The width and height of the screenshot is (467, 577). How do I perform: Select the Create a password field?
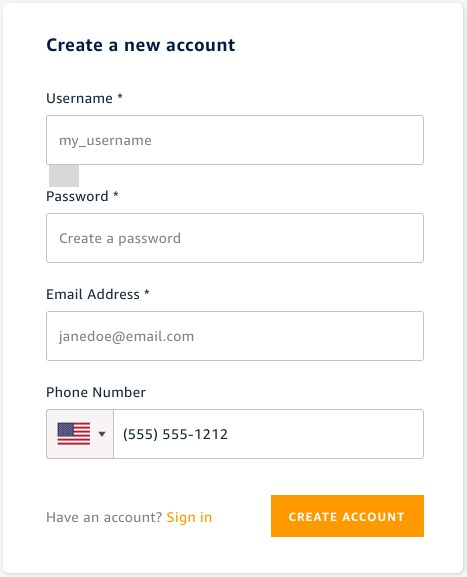[x=235, y=238]
